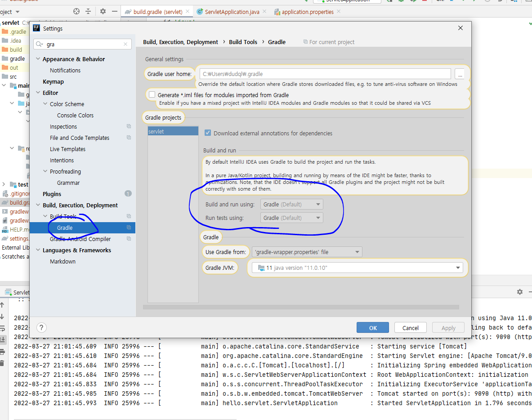The image size is (532, 420).
Task: Hide the Project tool window
Action: click(x=115, y=12)
